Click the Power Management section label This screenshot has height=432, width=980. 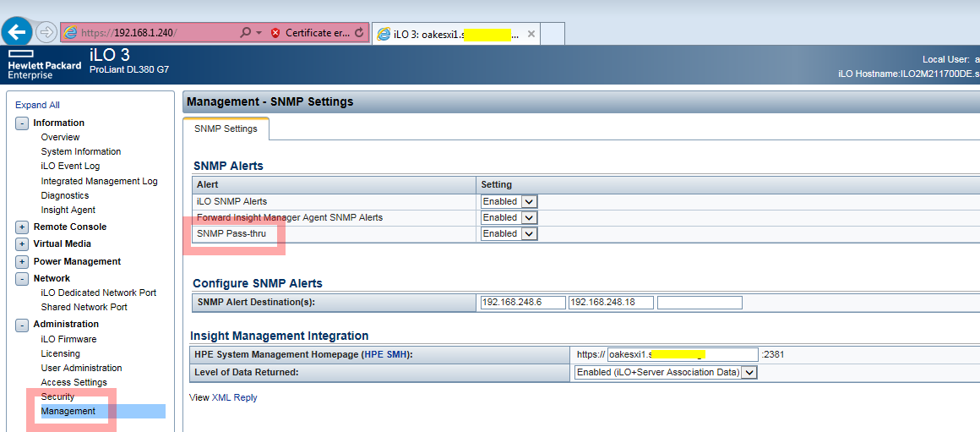click(x=77, y=261)
